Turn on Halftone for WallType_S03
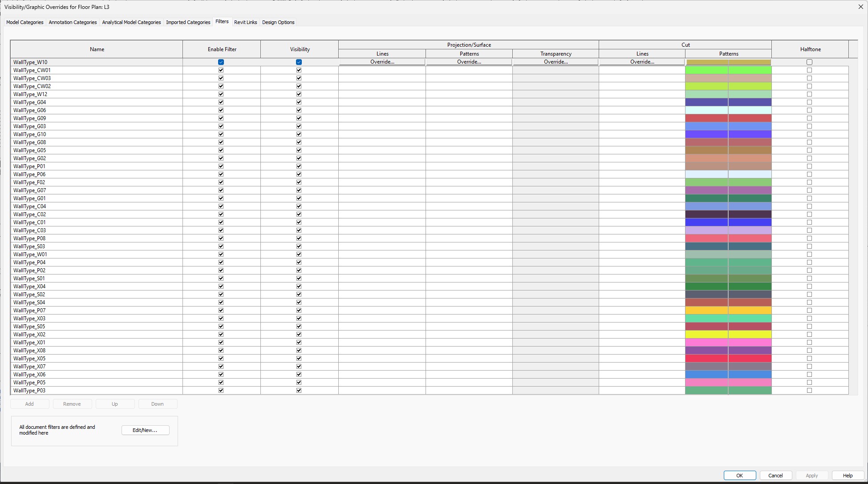Image resolution: width=868 pixels, height=484 pixels. pos(809,246)
